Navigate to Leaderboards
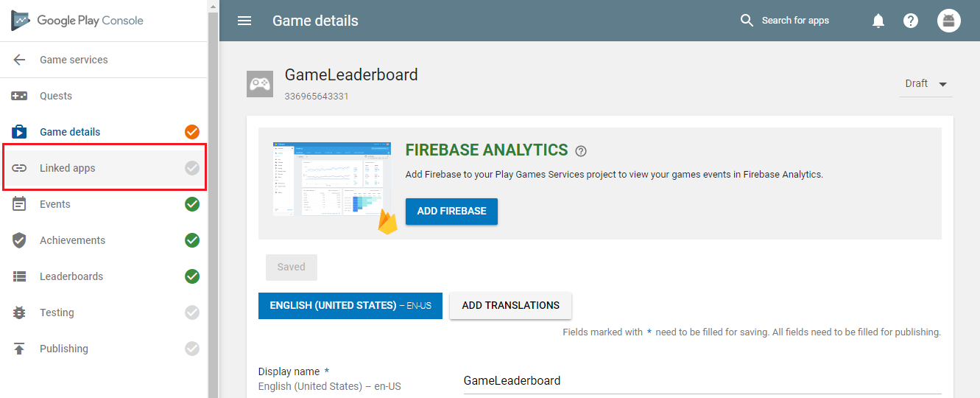980x398 pixels. click(71, 276)
